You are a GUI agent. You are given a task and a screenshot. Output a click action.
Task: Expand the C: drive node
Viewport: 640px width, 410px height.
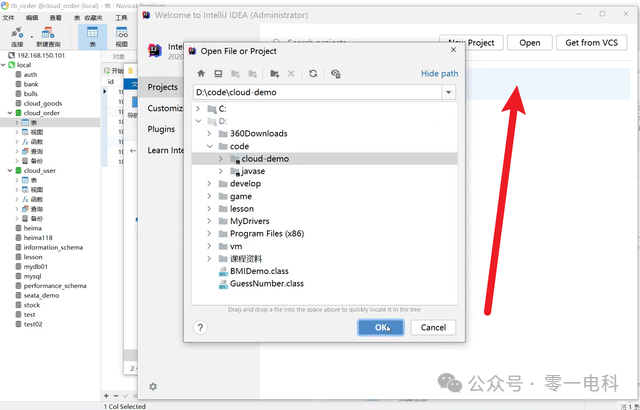click(198, 109)
